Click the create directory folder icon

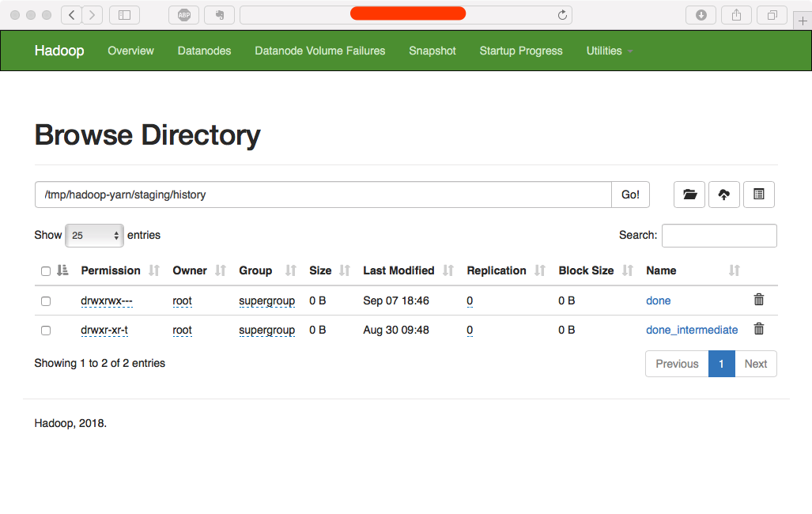[x=689, y=195]
